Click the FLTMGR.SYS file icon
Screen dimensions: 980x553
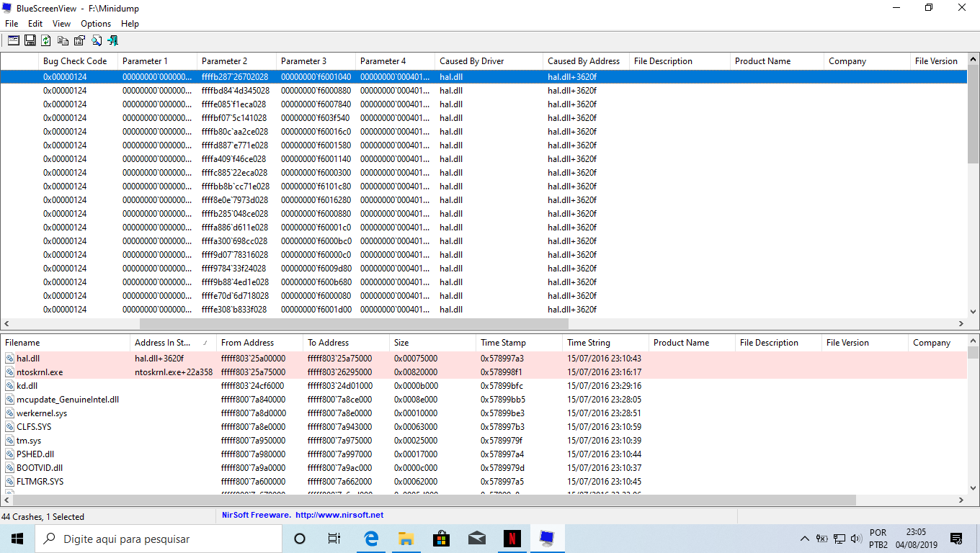click(10, 482)
